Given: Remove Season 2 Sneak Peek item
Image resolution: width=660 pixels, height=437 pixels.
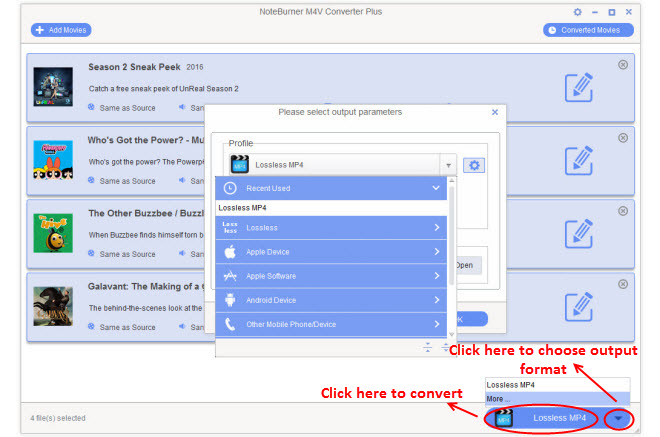Looking at the screenshot, I should coord(623,64).
